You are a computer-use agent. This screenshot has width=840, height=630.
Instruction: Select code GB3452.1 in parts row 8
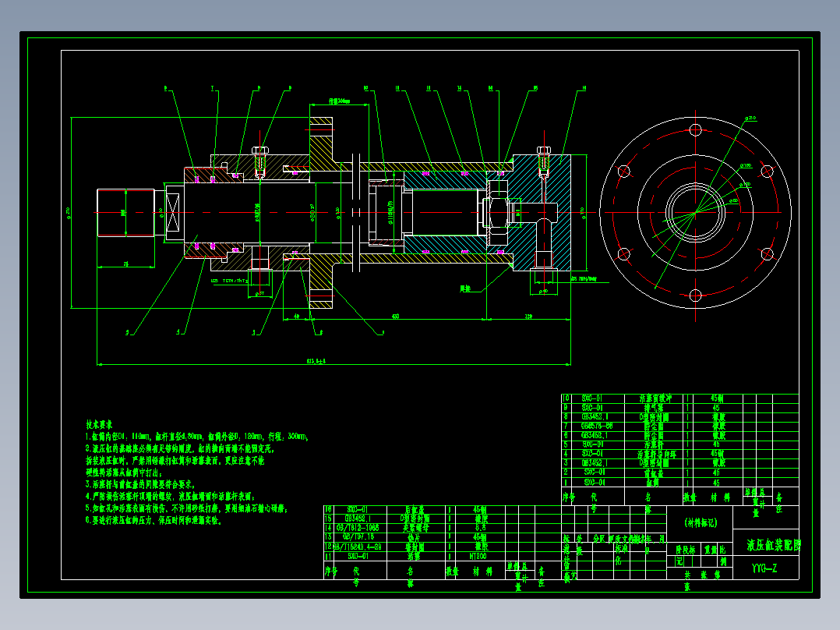click(595, 416)
